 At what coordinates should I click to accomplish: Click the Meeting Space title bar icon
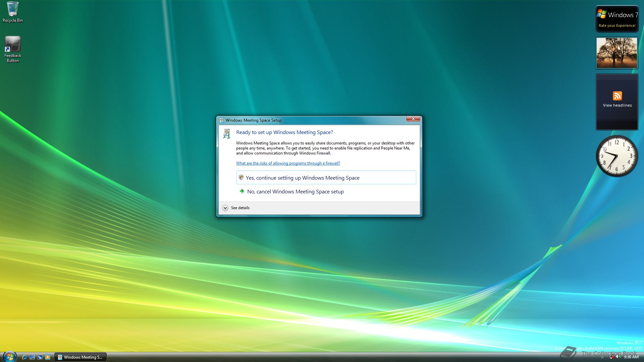pyautogui.click(x=221, y=120)
